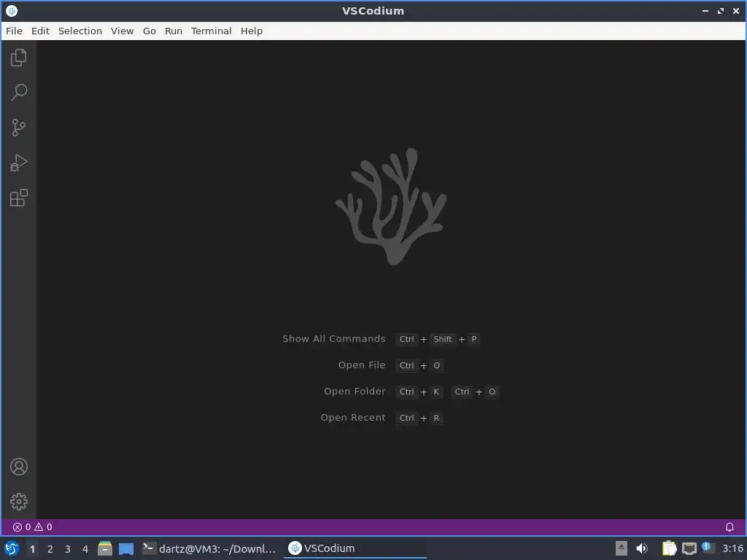Open the Selection menu
Screen dimensions: 747x560
pyautogui.click(x=80, y=31)
